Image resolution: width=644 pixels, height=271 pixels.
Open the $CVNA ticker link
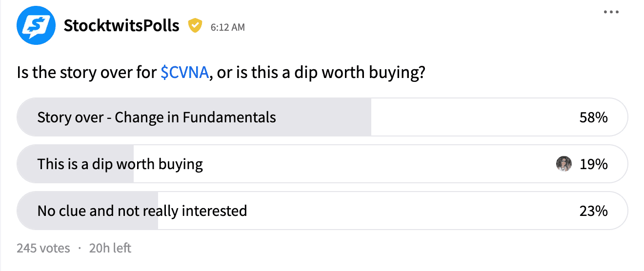coord(185,73)
